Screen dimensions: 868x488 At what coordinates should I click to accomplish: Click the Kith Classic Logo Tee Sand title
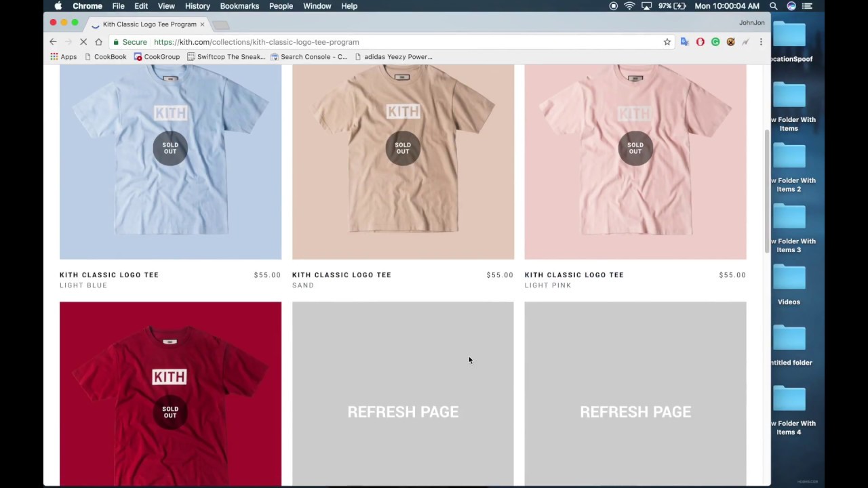pos(342,275)
